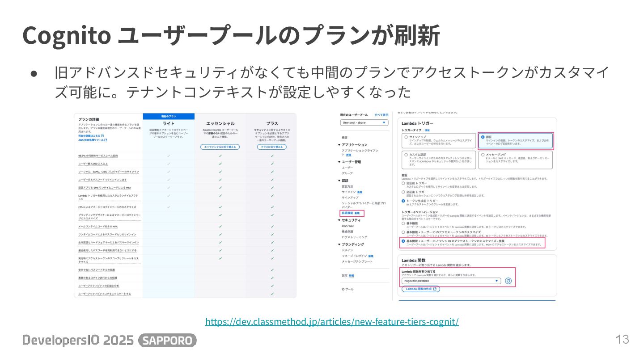Choose the トークン生成前 トリガー radio option

tap(403, 201)
